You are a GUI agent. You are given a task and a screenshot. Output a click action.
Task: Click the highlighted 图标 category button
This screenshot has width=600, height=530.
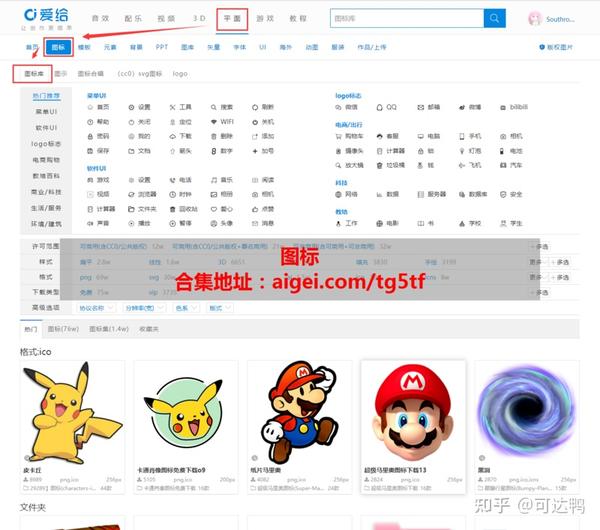coord(58,47)
